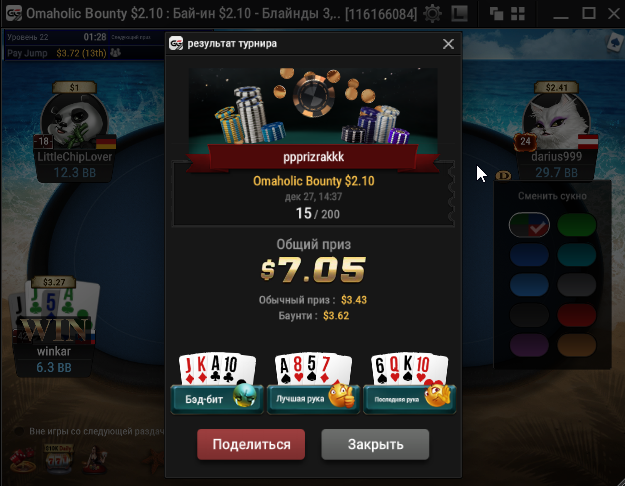Click the L layout icon in title bar

(459, 14)
